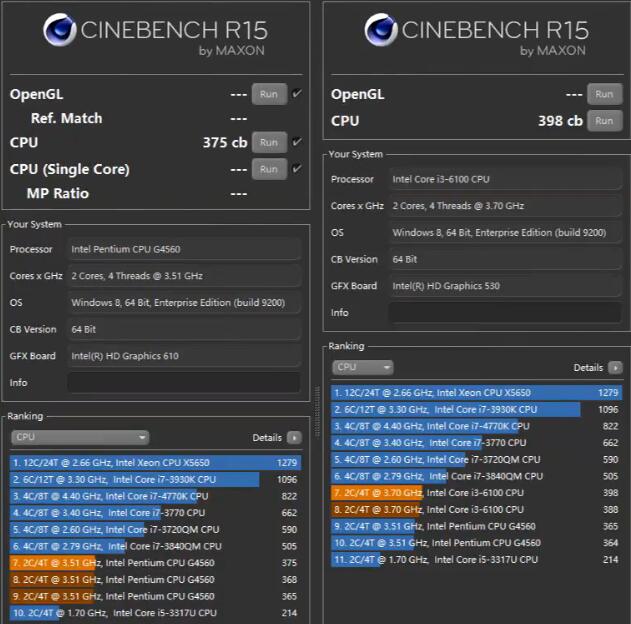Image resolution: width=631 pixels, height=624 pixels.
Task: Run the CPU test scoring 375 cb
Action: (x=269, y=143)
